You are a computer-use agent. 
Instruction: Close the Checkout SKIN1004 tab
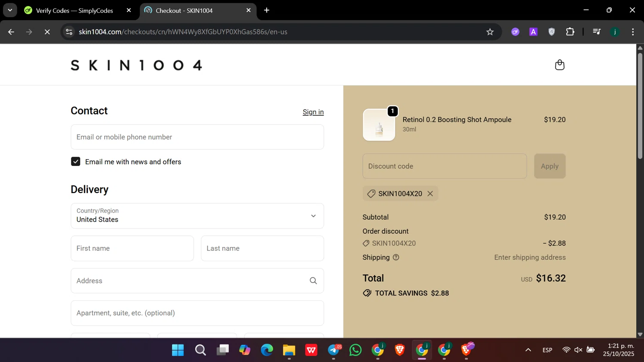[x=249, y=10]
